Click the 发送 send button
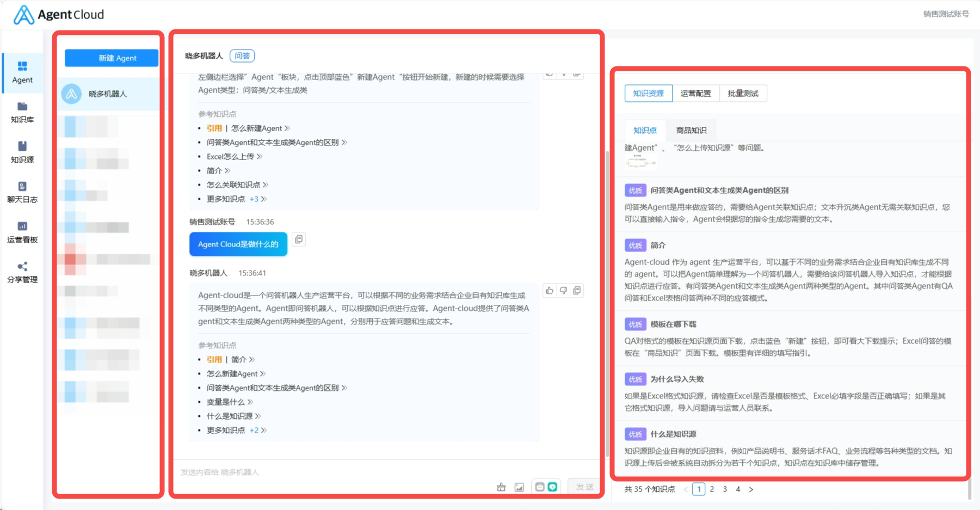 584,487
